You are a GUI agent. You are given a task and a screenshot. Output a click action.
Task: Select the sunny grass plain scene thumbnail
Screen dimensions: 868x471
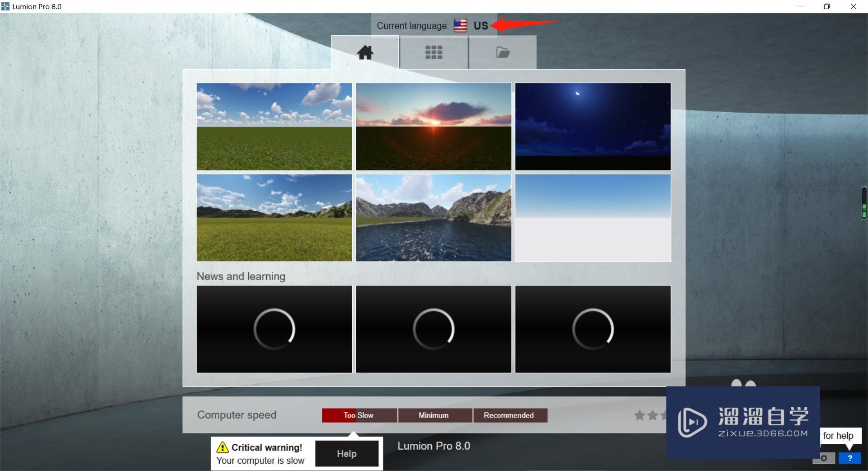(274, 127)
